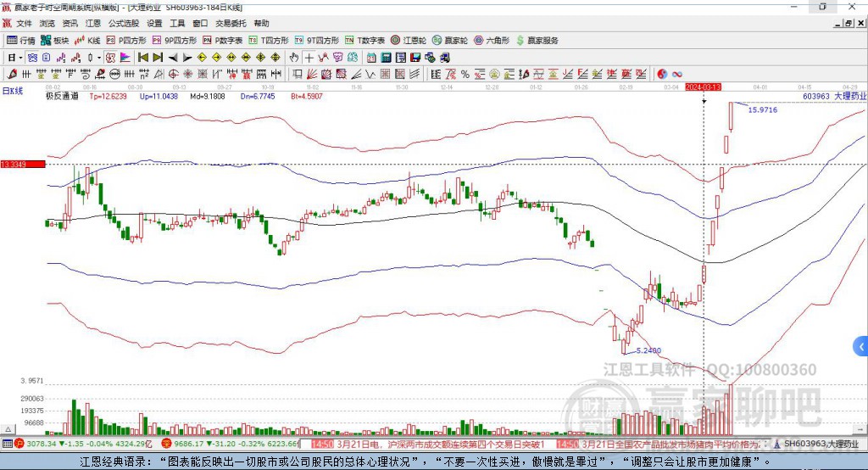Step chart left with black left arrow
Image resolution: width=868 pixels, height=470 pixels.
point(173,57)
